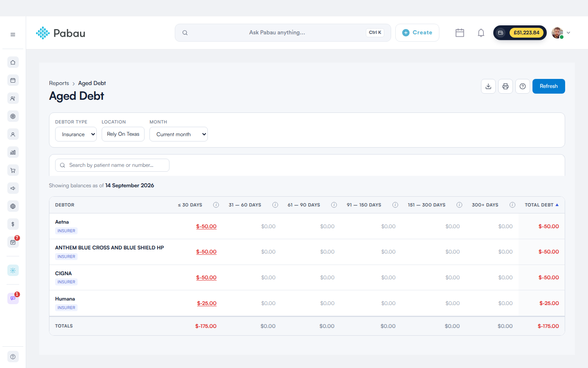Open the £51,223.84 balance pill

tap(520, 33)
